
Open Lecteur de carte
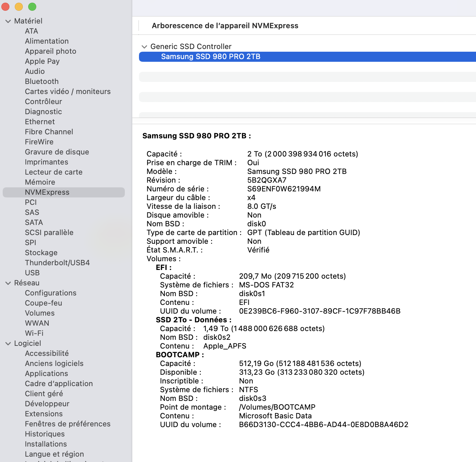(54, 172)
